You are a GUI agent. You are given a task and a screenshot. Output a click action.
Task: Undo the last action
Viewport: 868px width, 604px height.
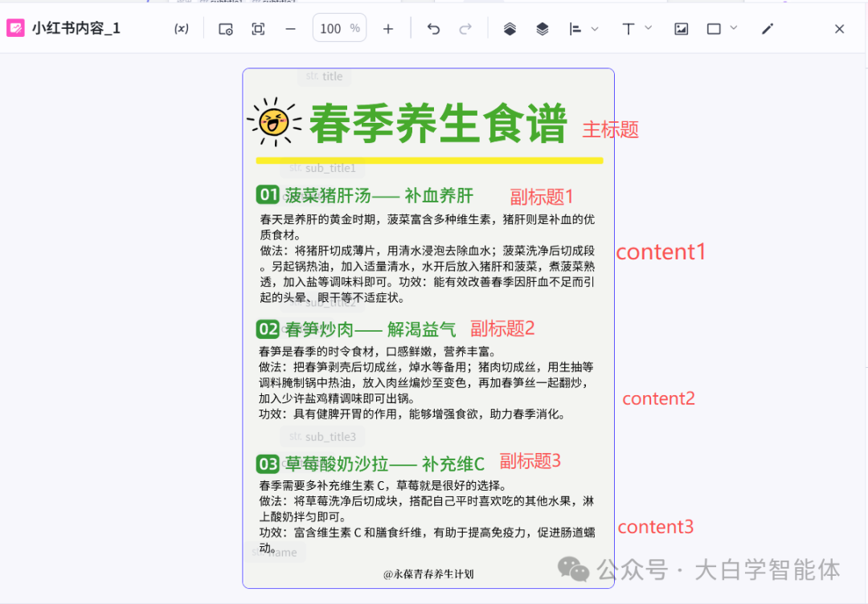(x=433, y=29)
